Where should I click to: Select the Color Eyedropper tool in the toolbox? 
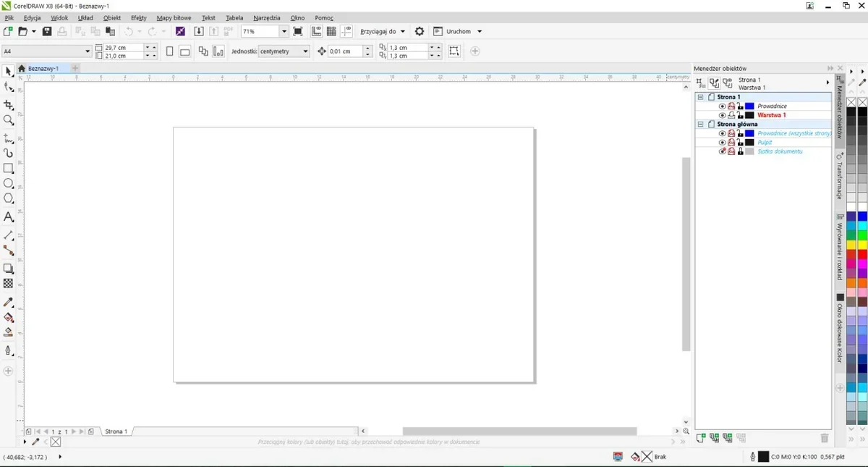tap(9, 302)
